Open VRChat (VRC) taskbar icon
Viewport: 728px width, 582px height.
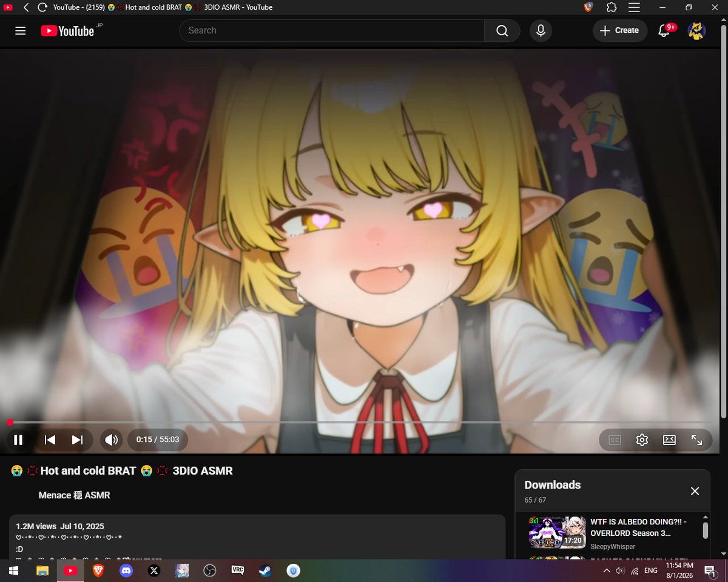[x=237, y=570]
